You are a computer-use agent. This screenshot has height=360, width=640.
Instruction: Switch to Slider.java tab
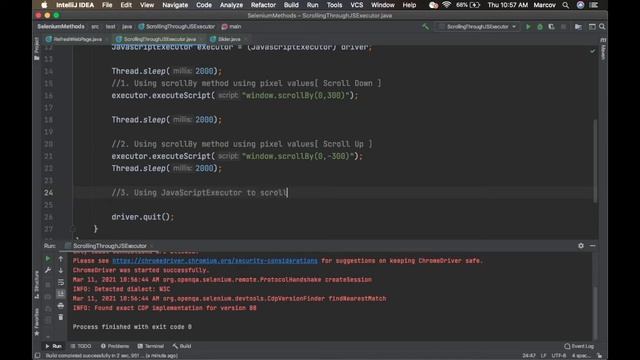tap(226, 39)
